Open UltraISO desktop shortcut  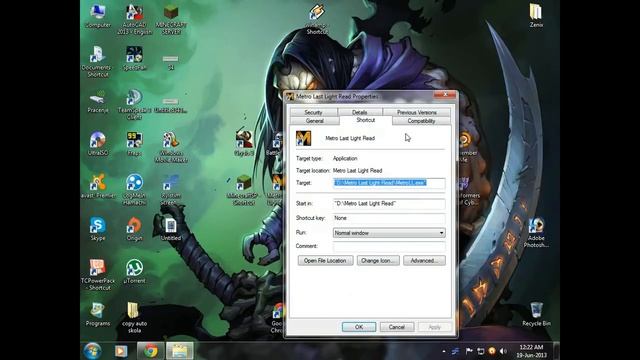[x=98, y=143]
